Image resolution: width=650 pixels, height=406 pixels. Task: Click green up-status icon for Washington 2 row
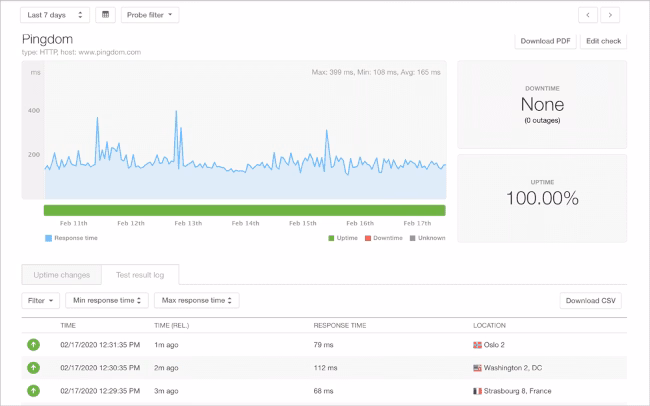34,368
